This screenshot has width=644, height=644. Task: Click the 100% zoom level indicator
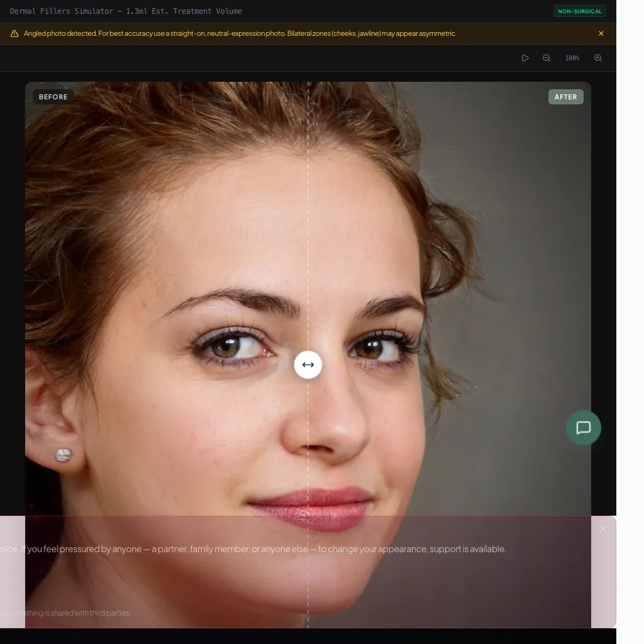(572, 57)
